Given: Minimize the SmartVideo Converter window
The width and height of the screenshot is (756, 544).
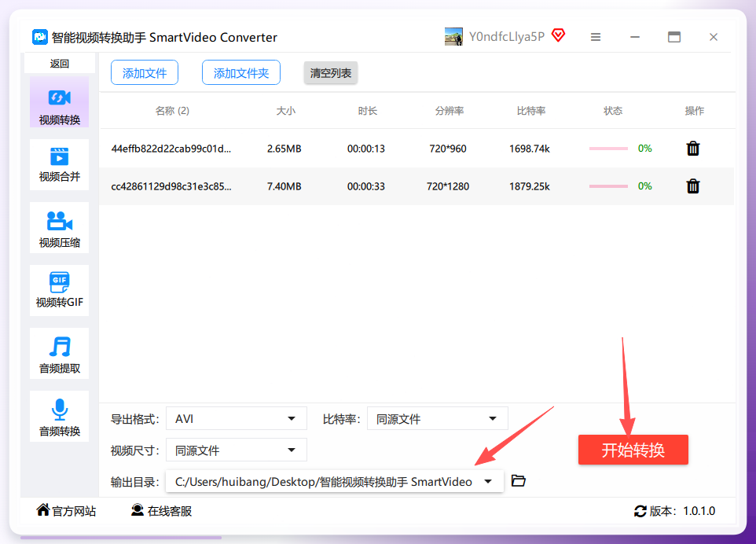Looking at the screenshot, I should tap(635, 37).
